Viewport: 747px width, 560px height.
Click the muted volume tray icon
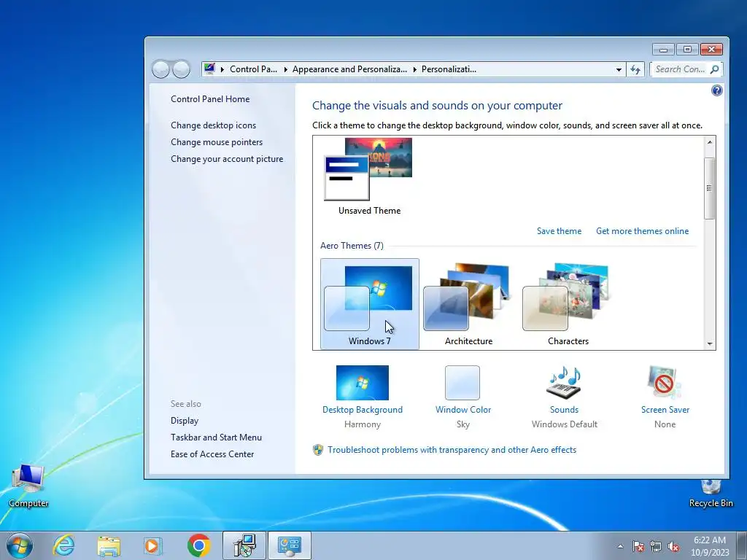(x=673, y=546)
